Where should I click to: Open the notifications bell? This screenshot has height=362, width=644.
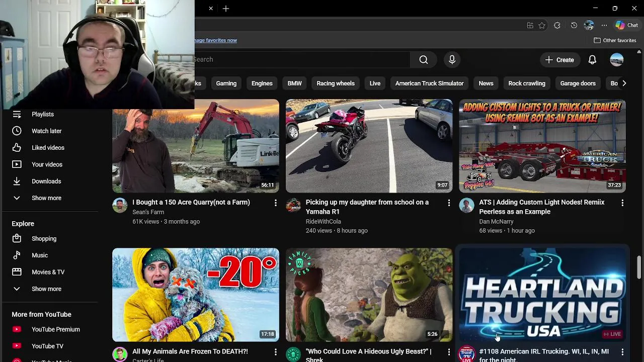592,60
